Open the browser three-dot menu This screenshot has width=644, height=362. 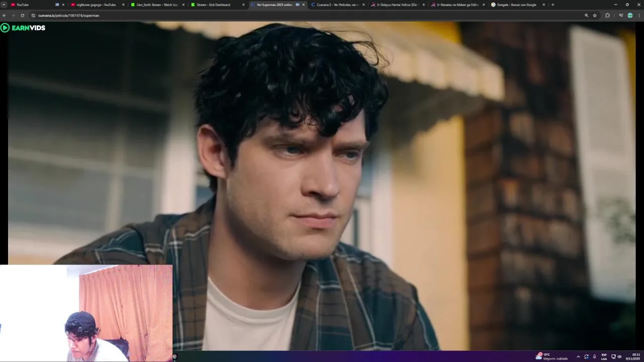[639, 16]
